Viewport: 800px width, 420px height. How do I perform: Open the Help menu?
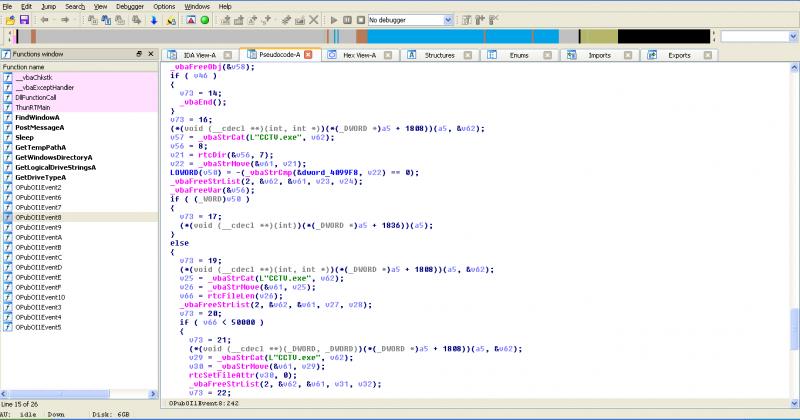[x=225, y=6]
